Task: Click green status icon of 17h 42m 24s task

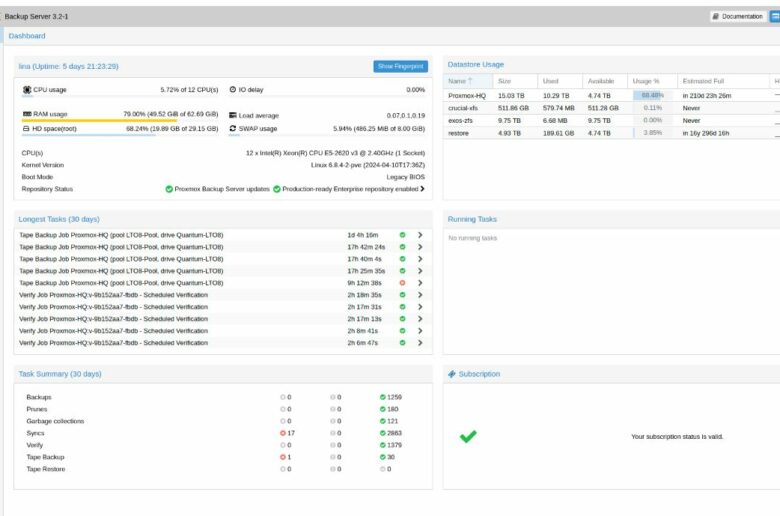Action: pyautogui.click(x=402, y=247)
